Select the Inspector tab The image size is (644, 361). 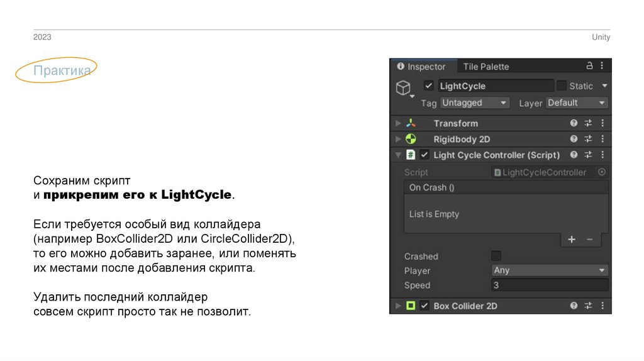[x=421, y=67]
